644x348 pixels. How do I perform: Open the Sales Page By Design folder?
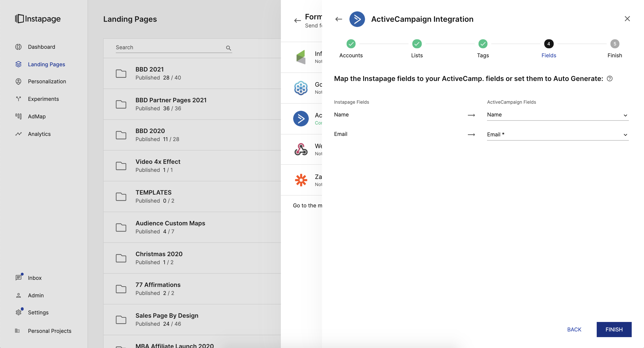192,320
